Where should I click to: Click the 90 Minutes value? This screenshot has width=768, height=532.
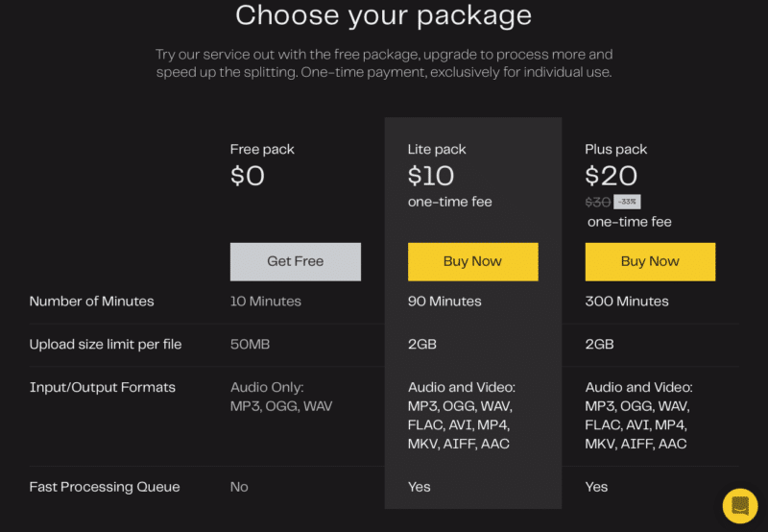(x=444, y=302)
